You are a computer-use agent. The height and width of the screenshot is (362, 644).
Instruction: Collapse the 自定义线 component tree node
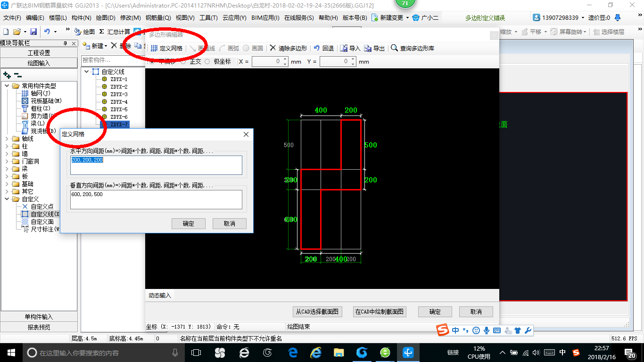click(x=87, y=72)
